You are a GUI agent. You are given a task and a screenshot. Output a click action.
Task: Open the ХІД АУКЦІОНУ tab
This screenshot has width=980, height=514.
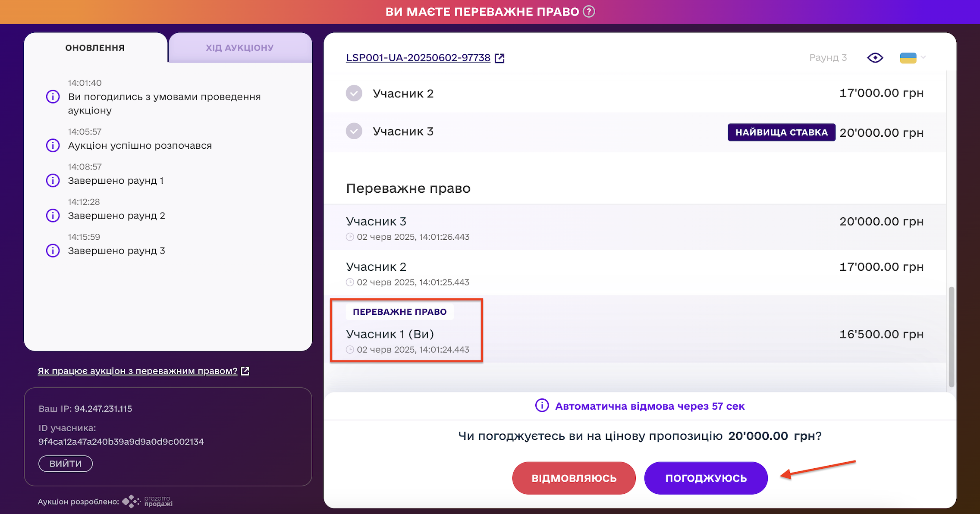click(x=240, y=48)
